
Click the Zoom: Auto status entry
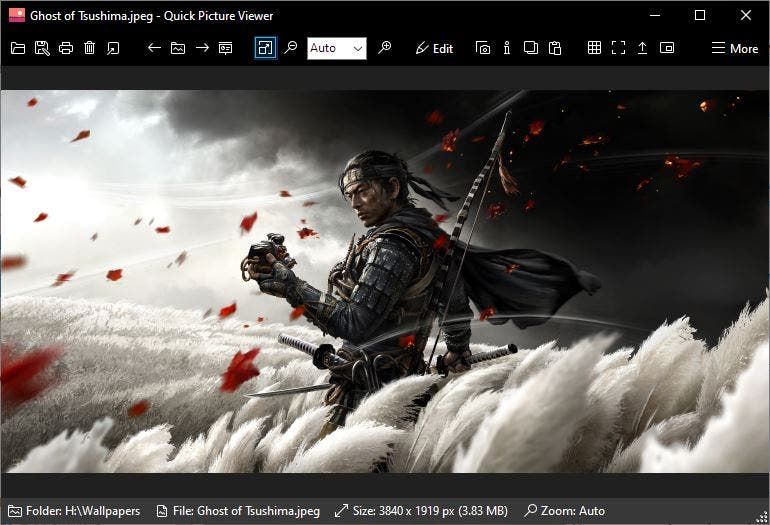(x=565, y=511)
